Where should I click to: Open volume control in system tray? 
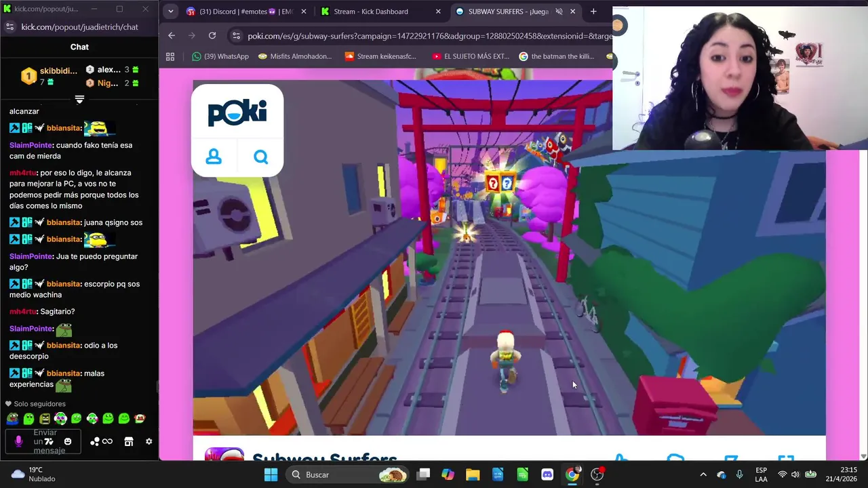[795, 474]
